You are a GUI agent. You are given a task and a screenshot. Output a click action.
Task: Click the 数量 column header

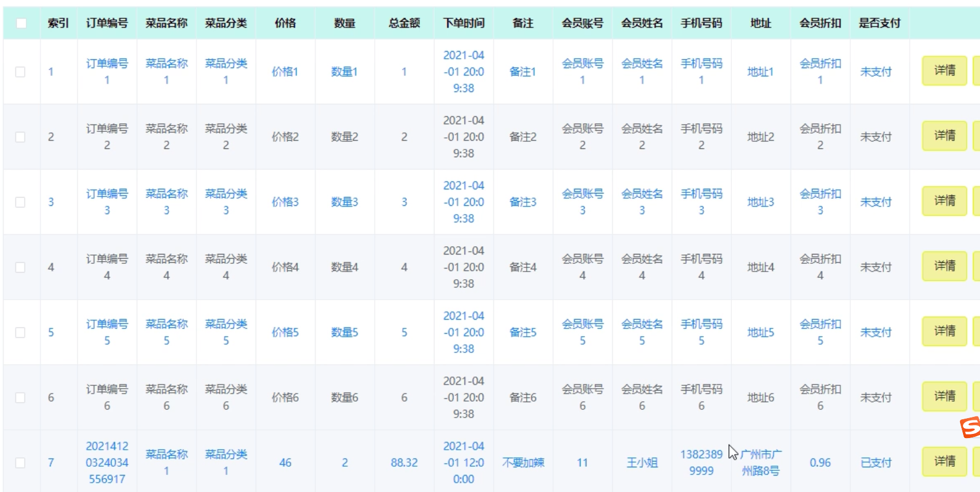point(344,23)
